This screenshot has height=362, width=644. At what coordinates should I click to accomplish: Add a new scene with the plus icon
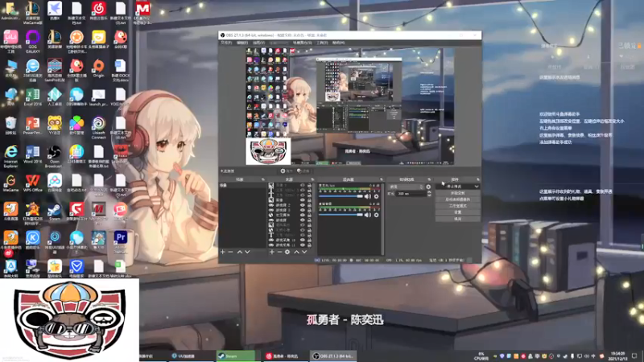(223, 252)
